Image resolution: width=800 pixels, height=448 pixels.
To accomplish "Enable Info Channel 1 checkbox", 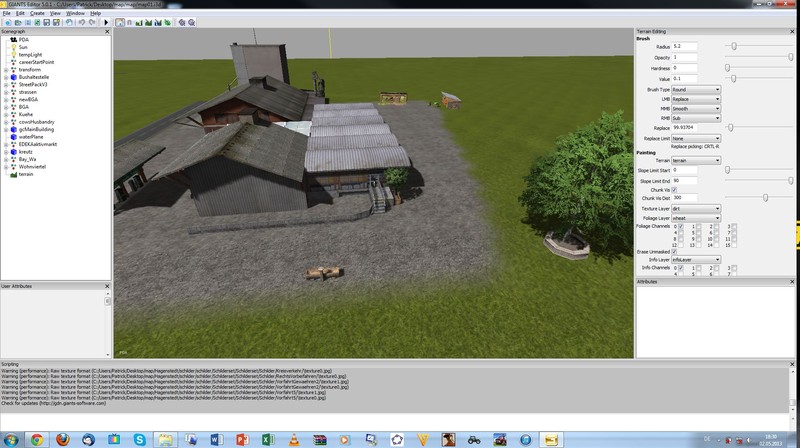I will (698, 268).
